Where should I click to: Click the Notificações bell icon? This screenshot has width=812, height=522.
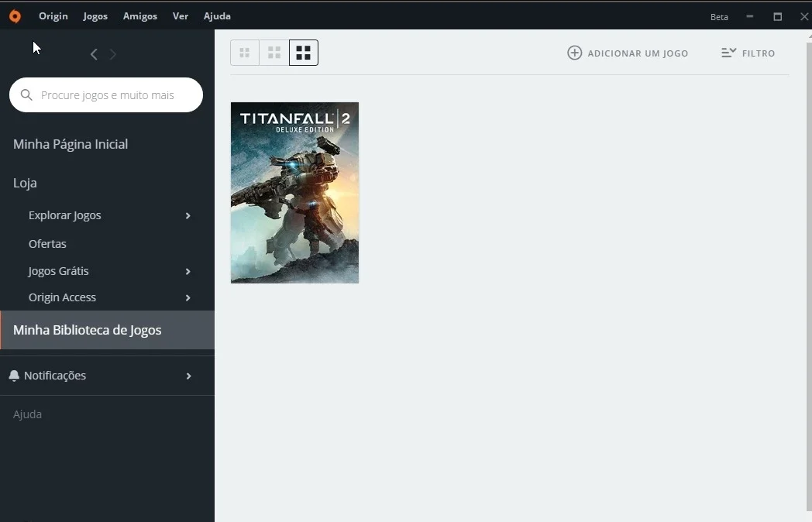(x=14, y=376)
